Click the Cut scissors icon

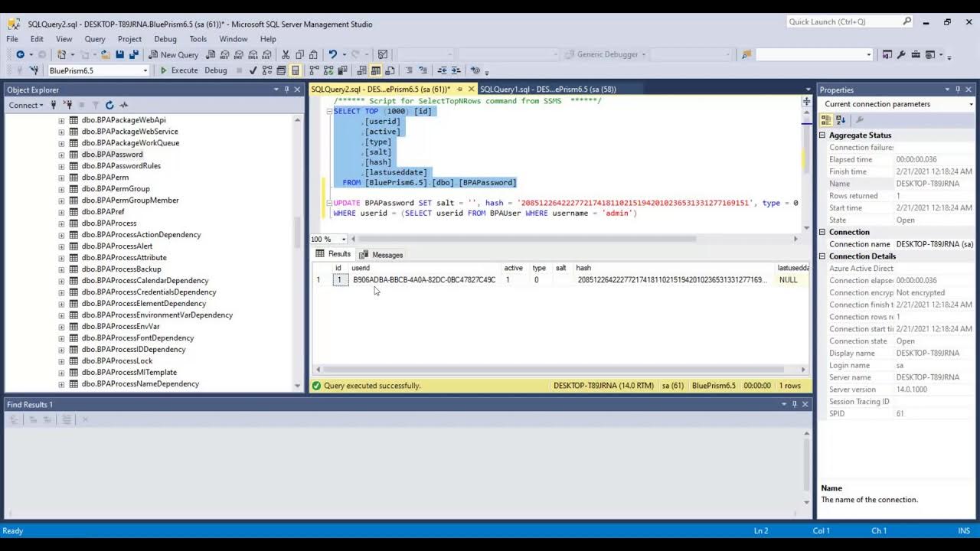[x=286, y=54]
